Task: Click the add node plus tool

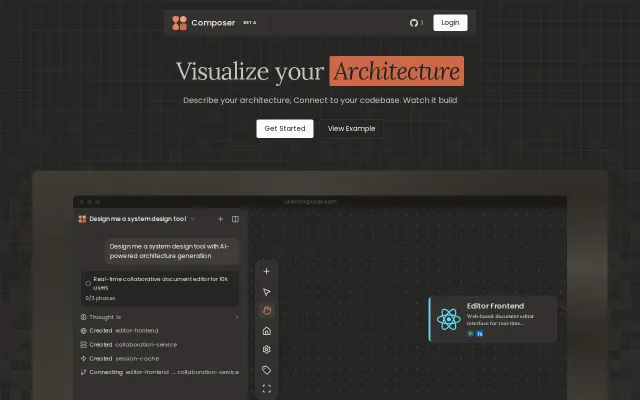Action: (x=267, y=271)
